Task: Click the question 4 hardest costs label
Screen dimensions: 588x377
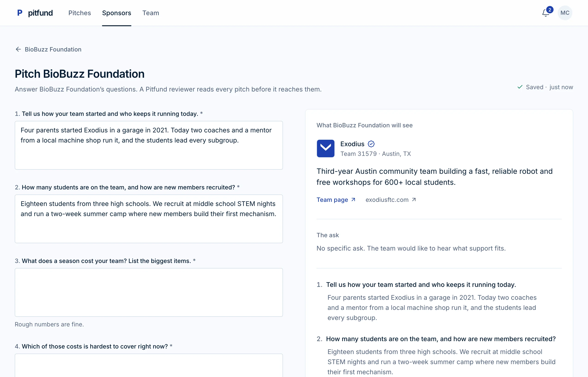Action: (94, 346)
